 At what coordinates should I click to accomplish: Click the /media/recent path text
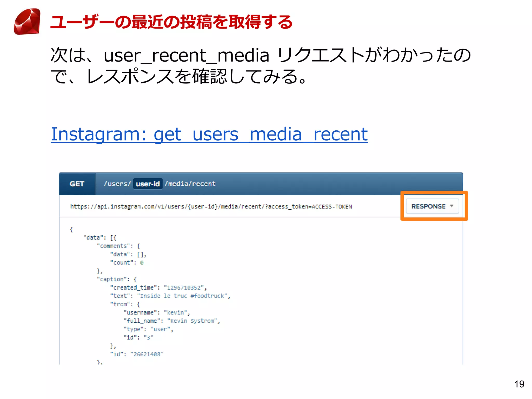coord(190,184)
